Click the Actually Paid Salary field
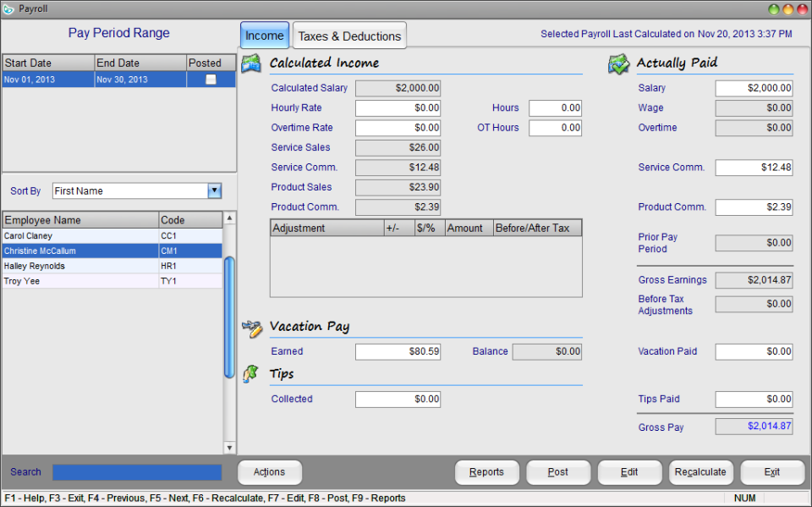The width and height of the screenshot is (812, 507). coord(754,88)
